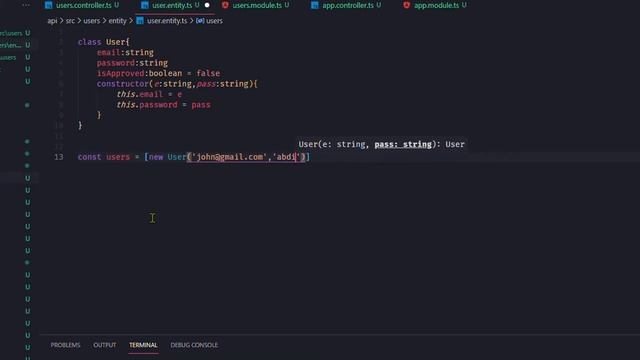Select the 'api' breadcrumb
Screen dimensions: 640x360
pyautogui.click(x=52, y=21)
